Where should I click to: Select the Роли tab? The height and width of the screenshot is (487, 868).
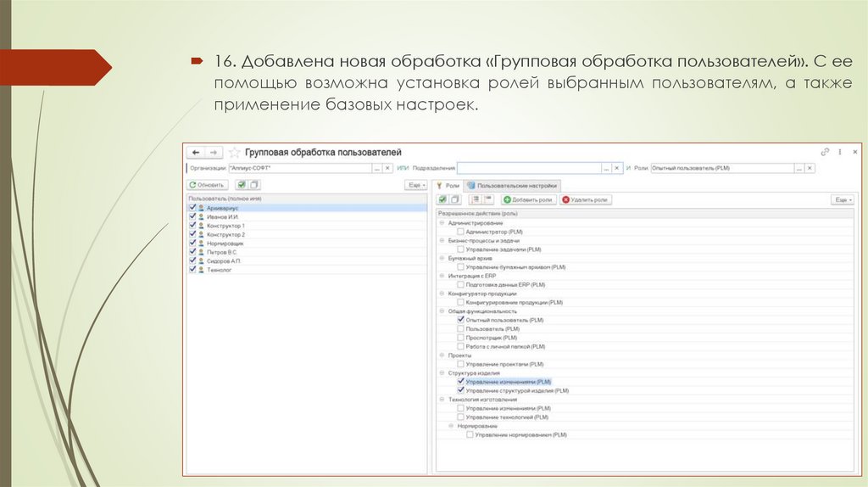coord(448,184)
